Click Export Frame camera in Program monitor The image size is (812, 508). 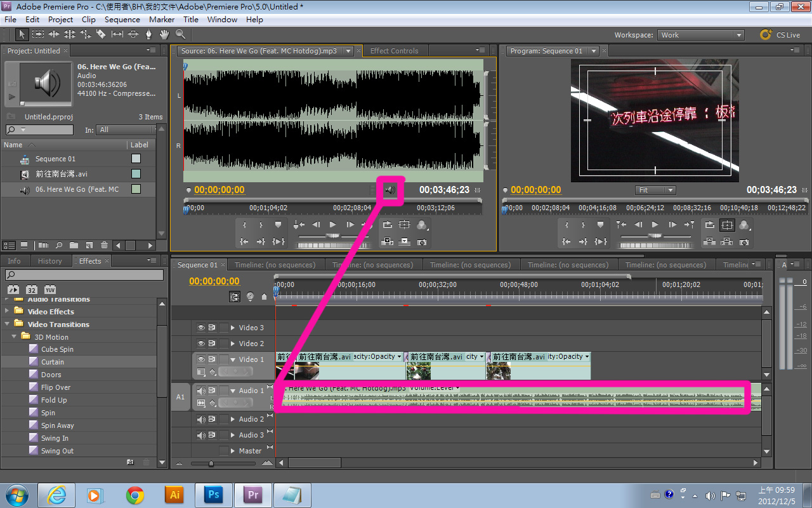click(x=744, y=242)
